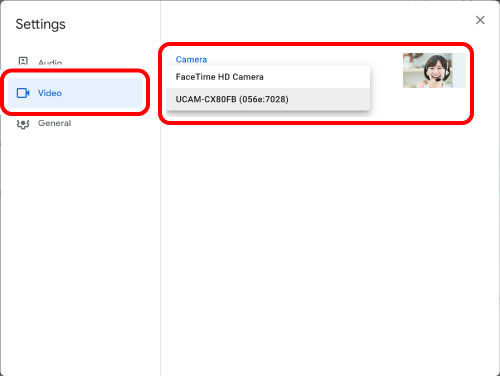
Task: Select the word Video in sidebar
Action: point(50,93)
